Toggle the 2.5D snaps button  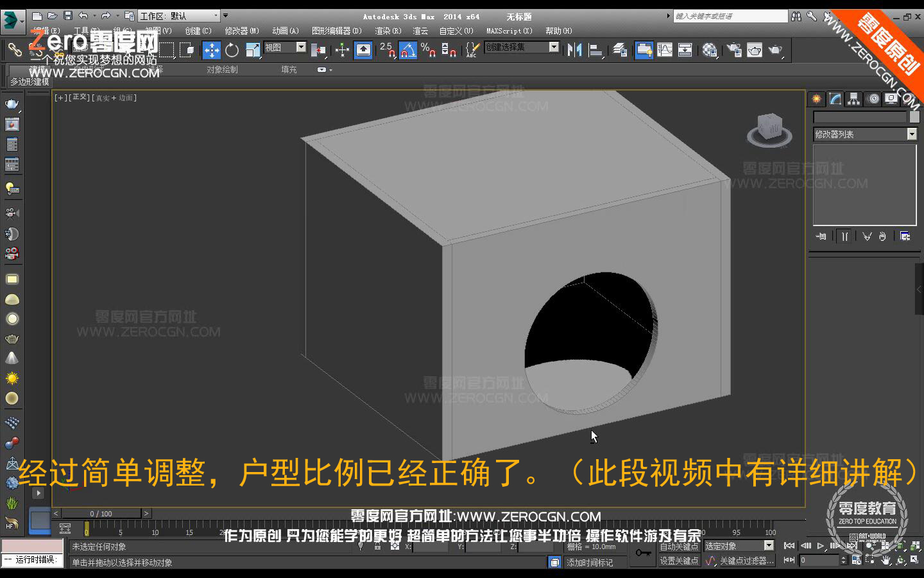tap(388, 49)
